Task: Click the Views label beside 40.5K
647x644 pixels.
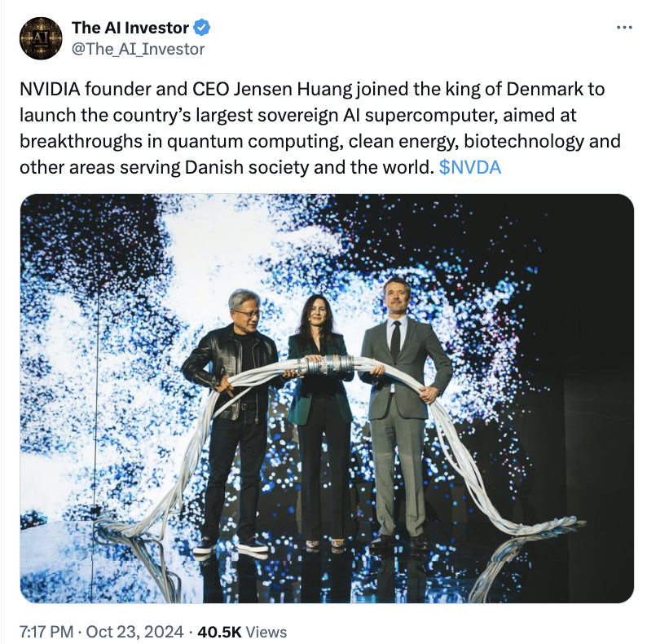Action: [x=266, y=632]
